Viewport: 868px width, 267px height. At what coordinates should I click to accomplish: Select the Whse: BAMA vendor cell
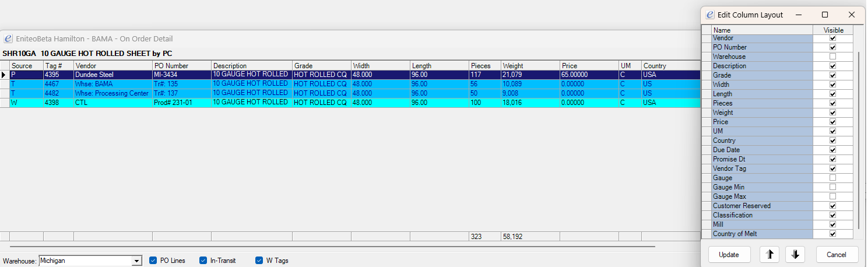tap(113, 84)
